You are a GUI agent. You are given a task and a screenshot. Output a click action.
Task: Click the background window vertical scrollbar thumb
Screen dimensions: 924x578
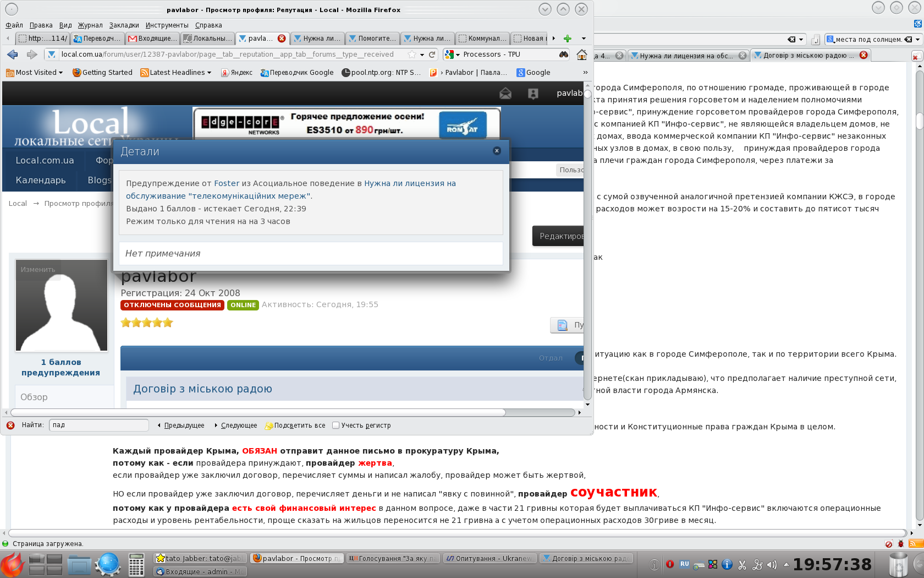[x=920, y=121]
